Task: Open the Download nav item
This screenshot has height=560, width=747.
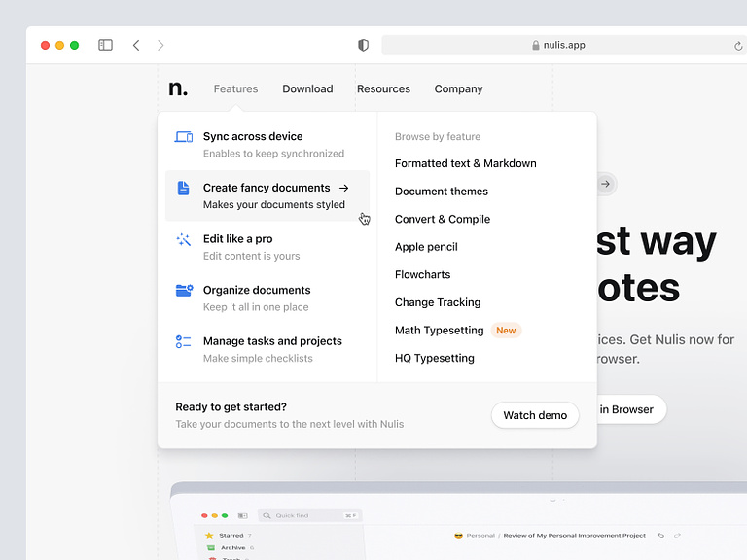Action: (307, 88)
